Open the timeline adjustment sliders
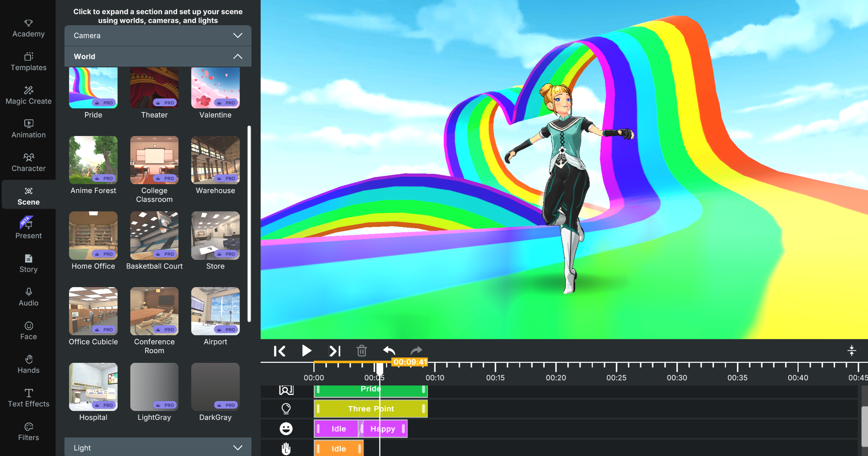 tap(852, 351)
